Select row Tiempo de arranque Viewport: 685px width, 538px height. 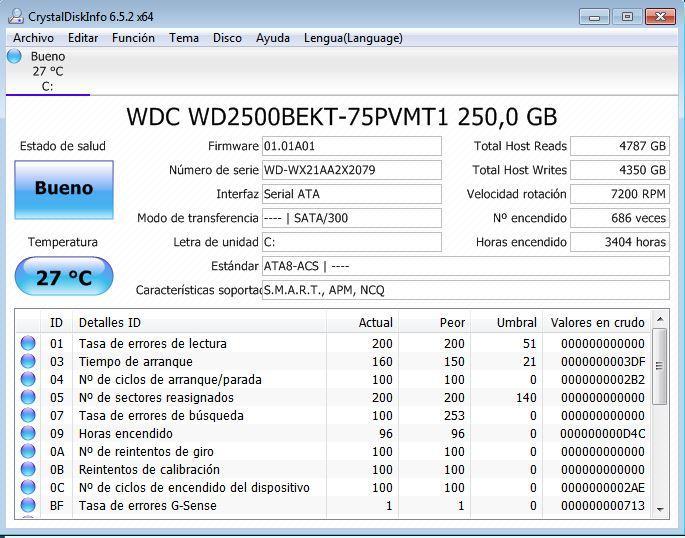coord(333,361)
